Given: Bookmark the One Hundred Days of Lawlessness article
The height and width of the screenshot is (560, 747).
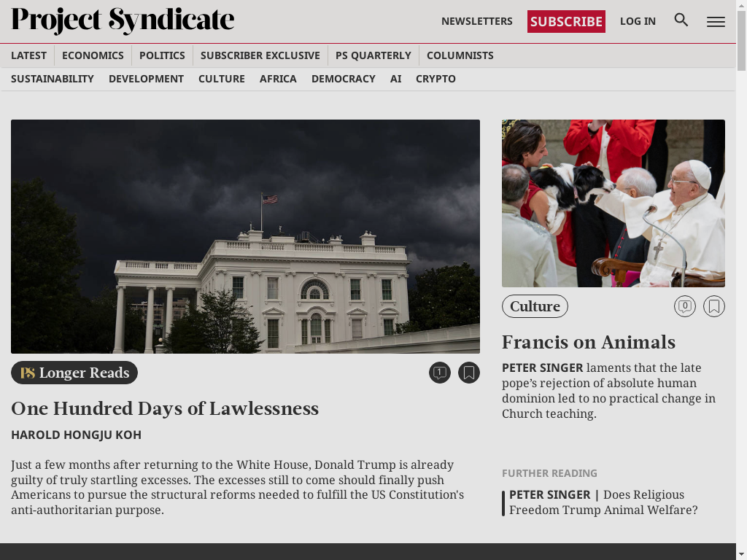Looking at the screenshot, I should coord(469,373).
